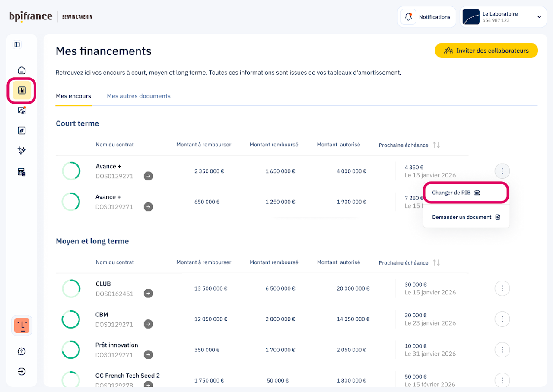
Task: Open the financements chart icon in the sidebar
Action: click(x=22, y=91)
